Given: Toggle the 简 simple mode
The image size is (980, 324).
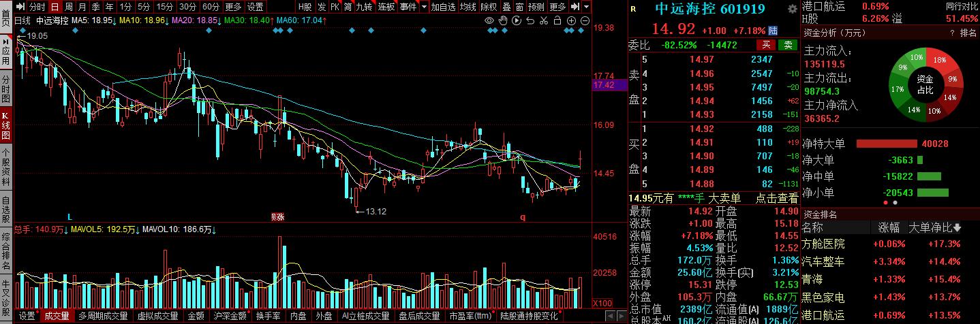Looking at the screenshot, I should [x=348, y=7].
